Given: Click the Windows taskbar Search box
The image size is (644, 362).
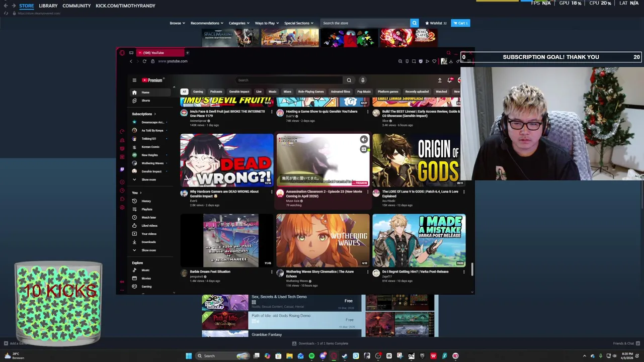Looking at the screenshot, I should [221, 356].
